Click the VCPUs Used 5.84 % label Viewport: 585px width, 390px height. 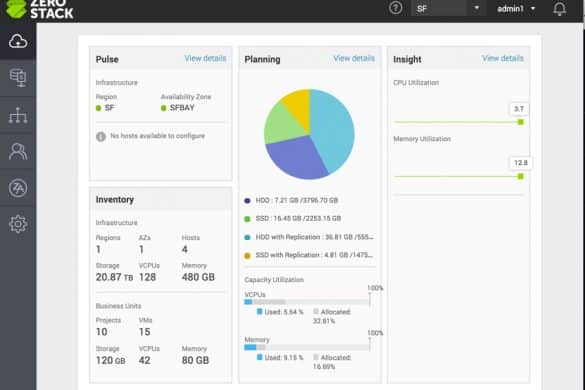coord(284,312)
